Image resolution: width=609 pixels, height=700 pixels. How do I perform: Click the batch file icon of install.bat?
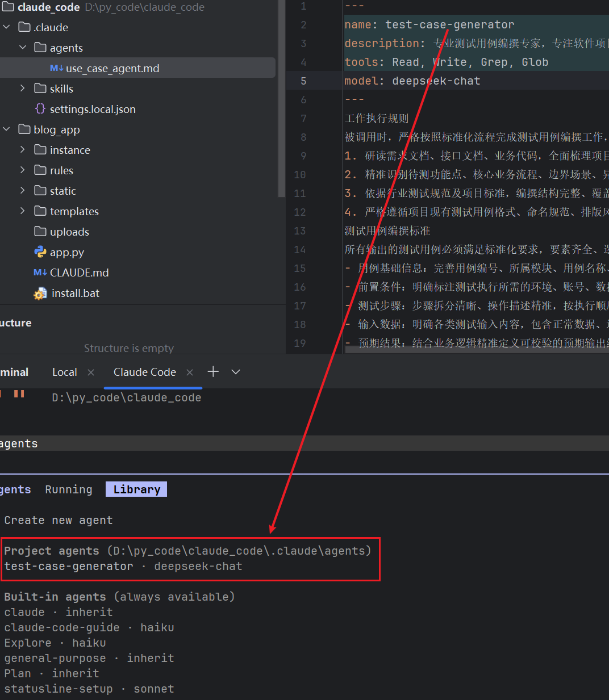click(40, 294)
